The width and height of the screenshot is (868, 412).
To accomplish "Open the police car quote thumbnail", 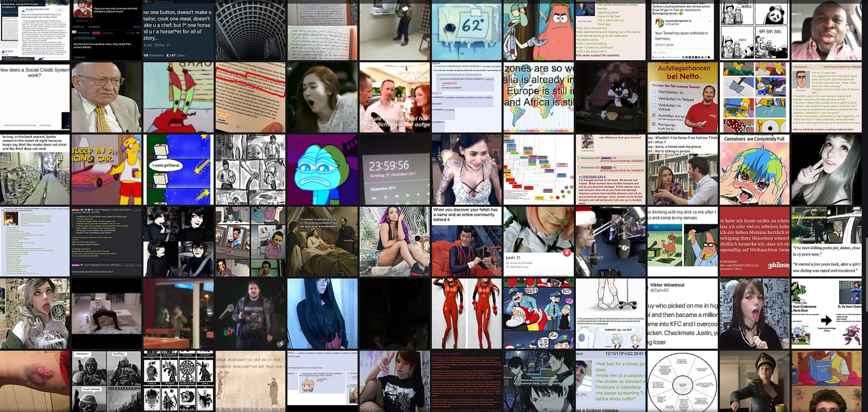I will 827,241.
